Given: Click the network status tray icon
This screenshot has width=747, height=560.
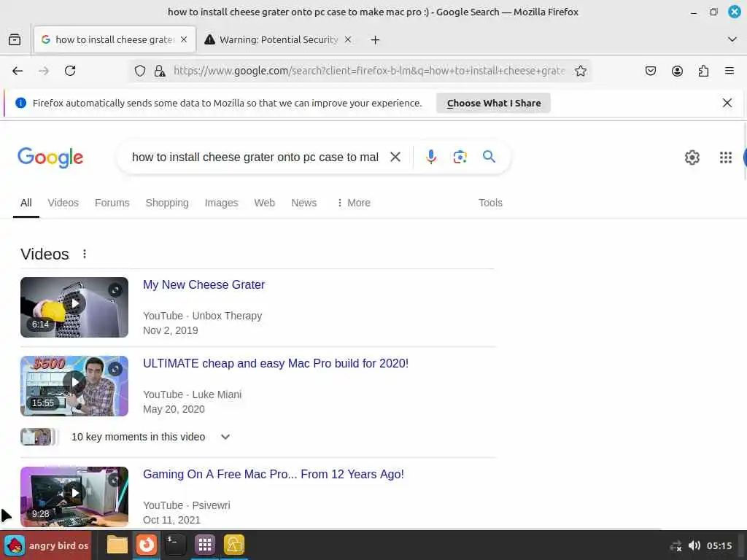Looking at the screenshot, I should [676, 545].
